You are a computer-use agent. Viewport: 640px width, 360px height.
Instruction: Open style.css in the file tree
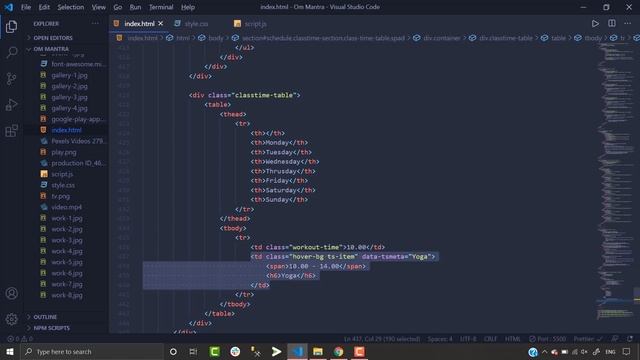click(x=63, y=185)
